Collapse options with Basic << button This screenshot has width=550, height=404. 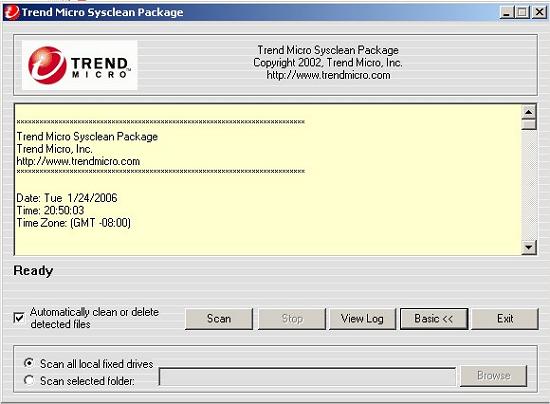[434, 319]
